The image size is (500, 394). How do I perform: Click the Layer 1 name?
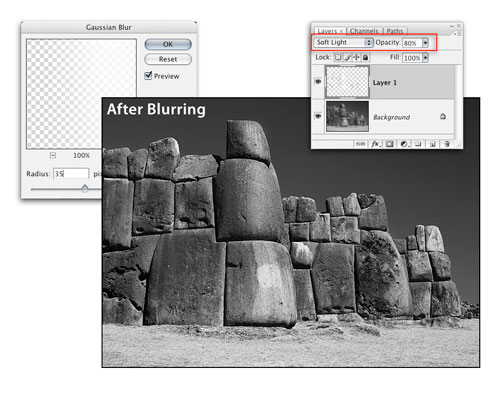click(385, 82)
